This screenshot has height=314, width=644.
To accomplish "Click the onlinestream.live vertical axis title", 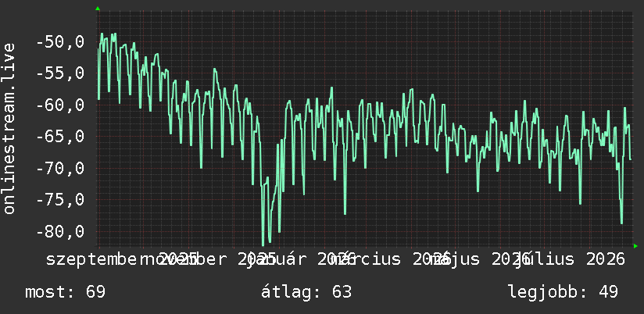I will pyautogui.click(x=9, y=128).
